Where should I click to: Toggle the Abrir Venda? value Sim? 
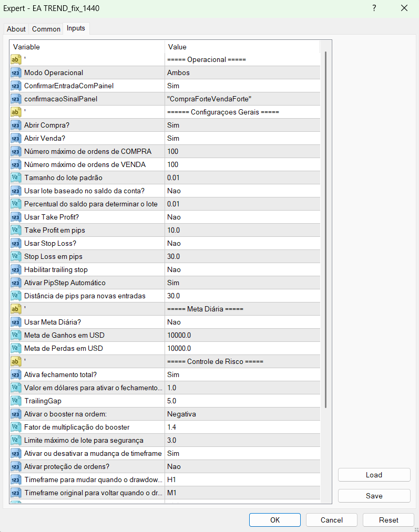coord(242,138)
